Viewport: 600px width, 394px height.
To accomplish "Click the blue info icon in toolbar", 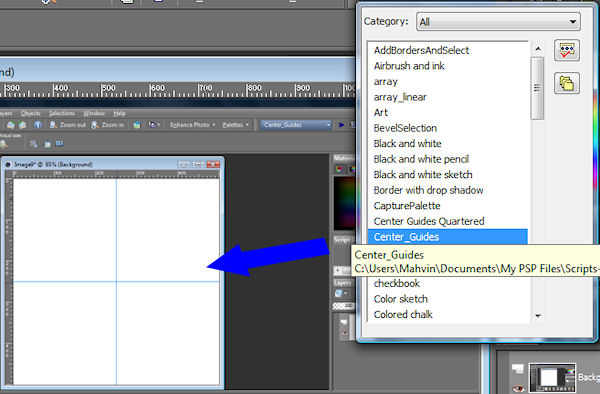I will pos(38,125).
